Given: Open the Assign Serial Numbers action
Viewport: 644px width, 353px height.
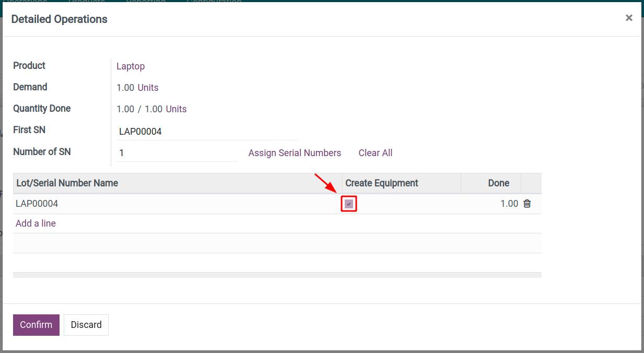Looking at the screenshot, I should pyautogui.click(x=295, y=152).
